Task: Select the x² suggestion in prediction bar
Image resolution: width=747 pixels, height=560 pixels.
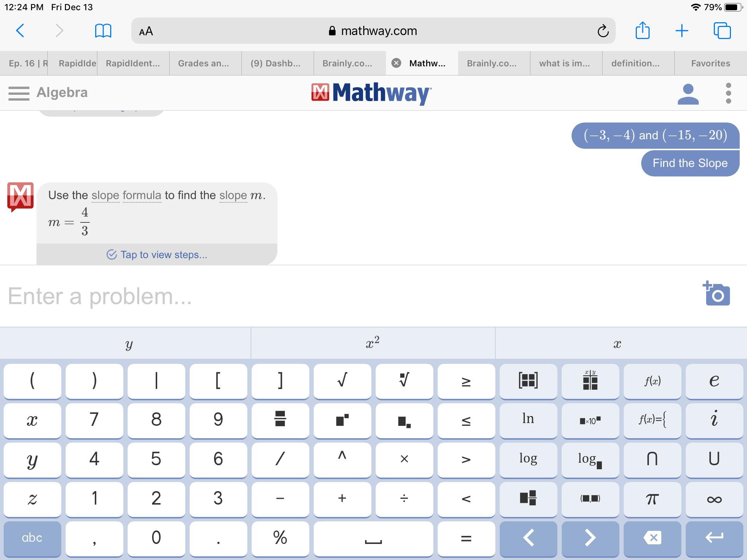Action: point(372,343)
